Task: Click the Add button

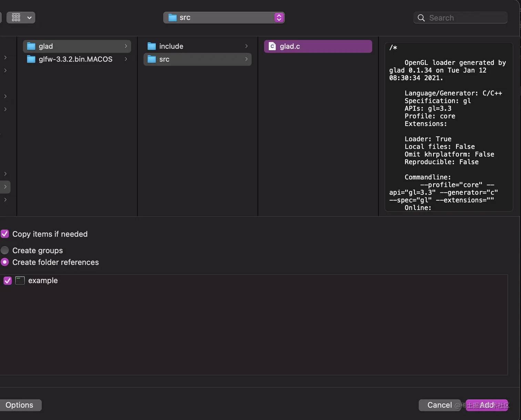Action: [487, 405]
